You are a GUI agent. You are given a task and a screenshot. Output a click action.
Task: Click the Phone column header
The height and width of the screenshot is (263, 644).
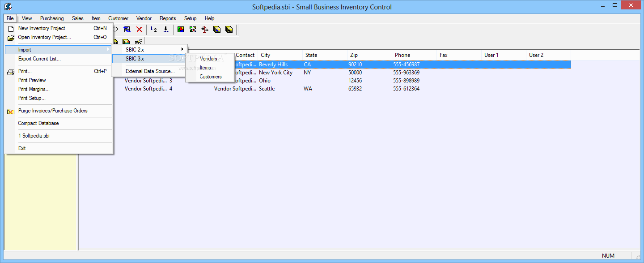414,55
